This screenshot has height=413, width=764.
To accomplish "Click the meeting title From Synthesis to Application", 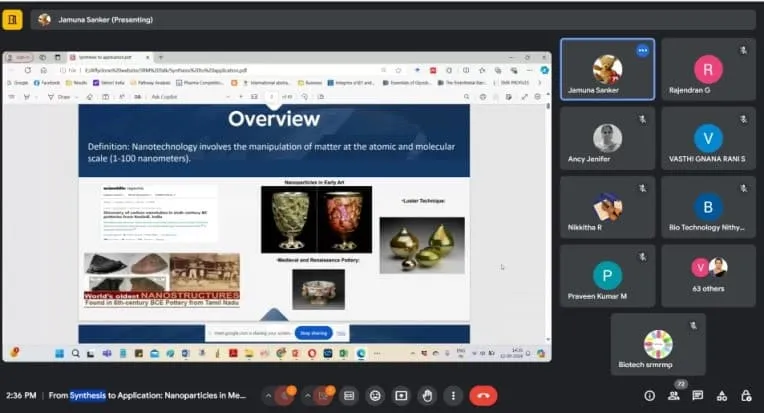I will point(147,395).
